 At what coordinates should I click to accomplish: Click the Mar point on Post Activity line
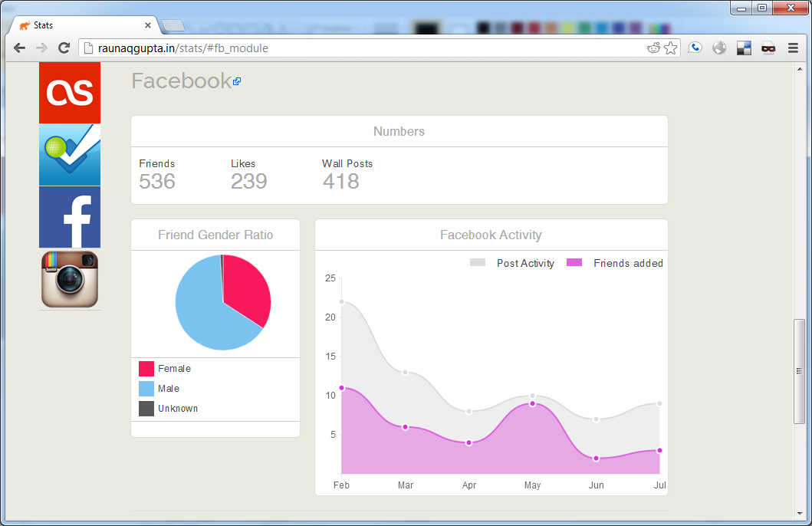pos(405,372)
